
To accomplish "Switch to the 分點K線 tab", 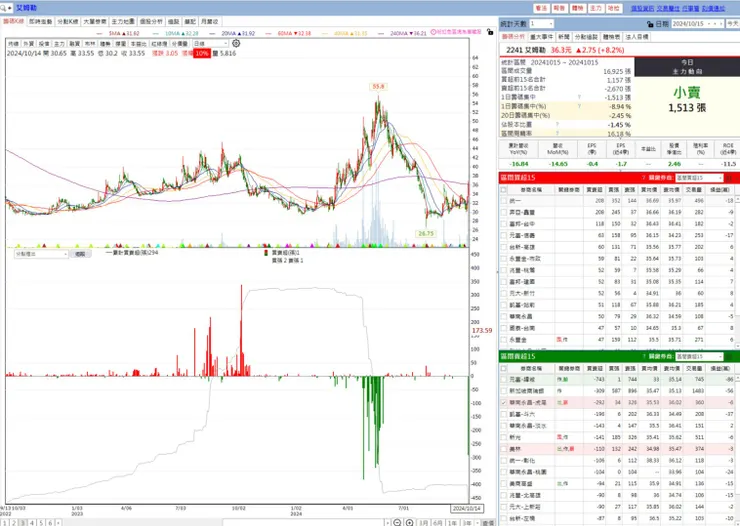I will point(68,22).
